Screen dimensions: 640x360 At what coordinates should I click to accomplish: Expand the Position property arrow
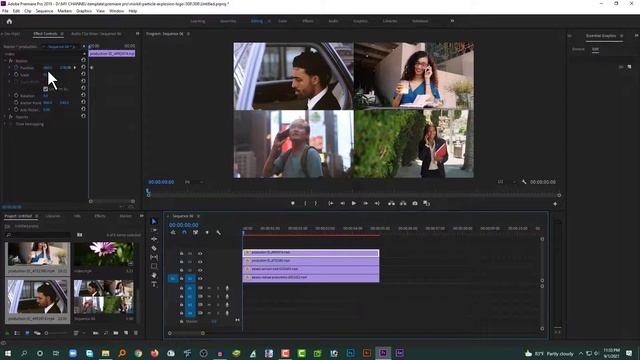9,67
